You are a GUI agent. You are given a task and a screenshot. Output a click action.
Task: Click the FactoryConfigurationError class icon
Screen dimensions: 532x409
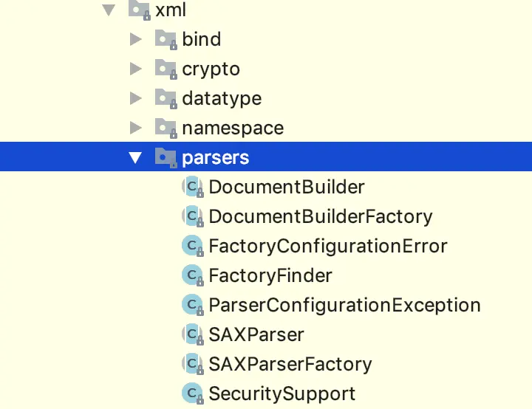[192, 246]
